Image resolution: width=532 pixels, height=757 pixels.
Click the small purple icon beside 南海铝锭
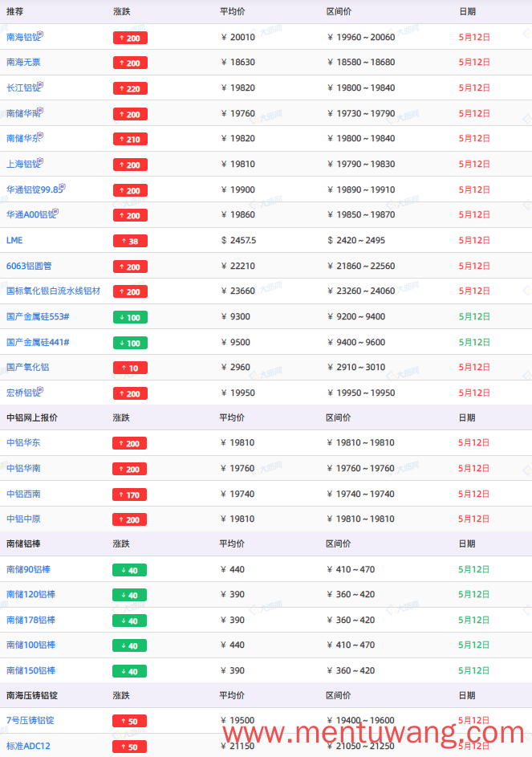41,34
